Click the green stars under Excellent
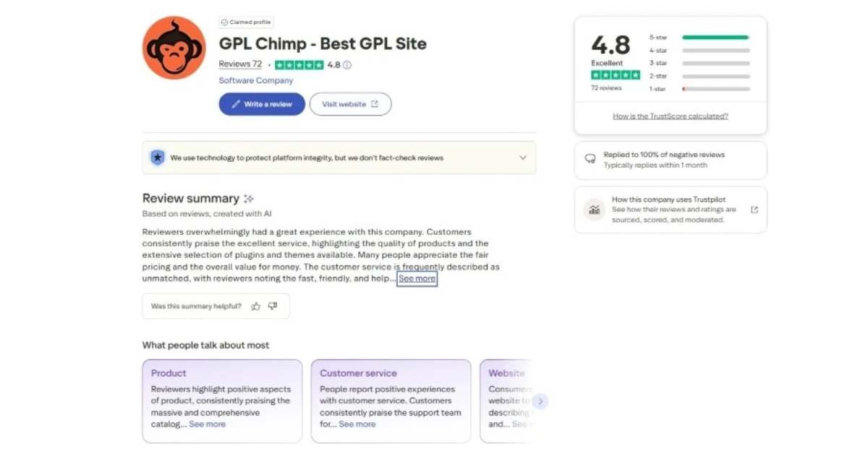Screen dimensions: 868x454 point(616,75)
